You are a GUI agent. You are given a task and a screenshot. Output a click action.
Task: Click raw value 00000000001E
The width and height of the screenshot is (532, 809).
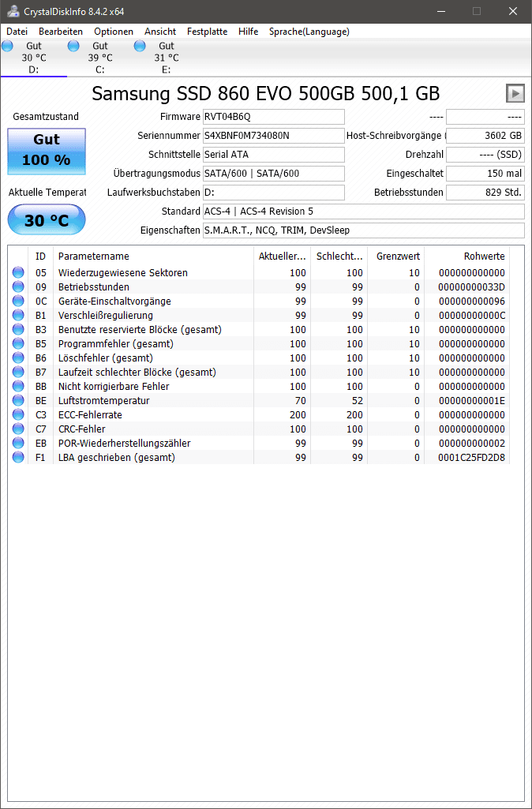472,400
